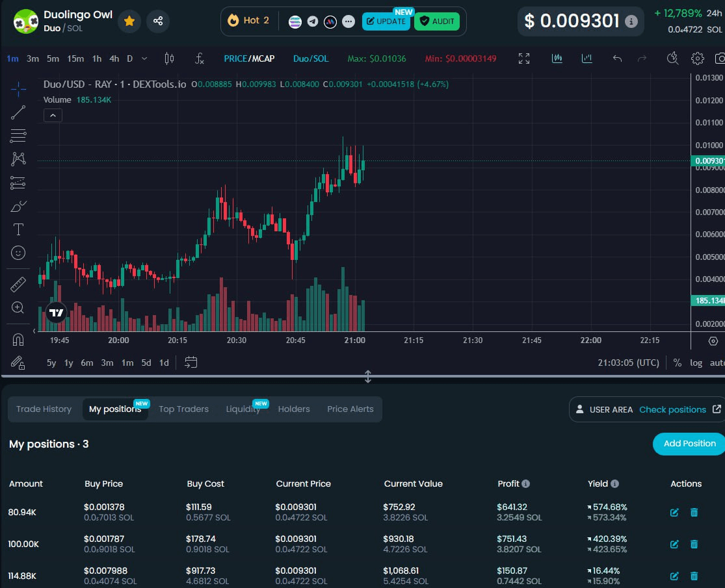
Task: Open the Solana explorer icon link
Action: pos(295,21)
